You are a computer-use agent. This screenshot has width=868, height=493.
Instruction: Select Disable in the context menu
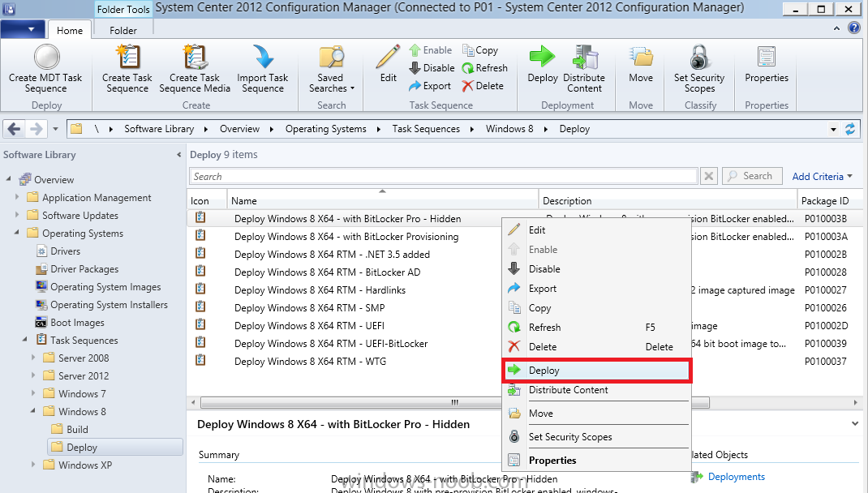[x=597, y=269]
